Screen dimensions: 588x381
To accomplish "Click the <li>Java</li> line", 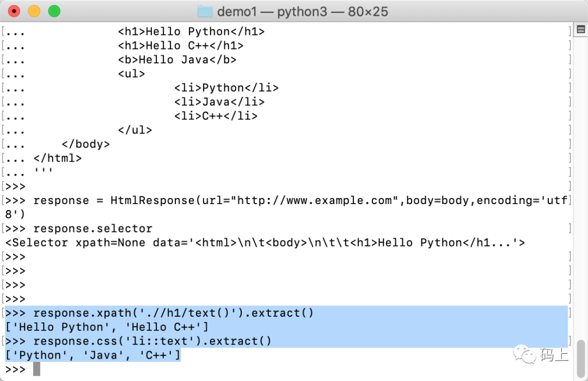I will tap(219, 102).
